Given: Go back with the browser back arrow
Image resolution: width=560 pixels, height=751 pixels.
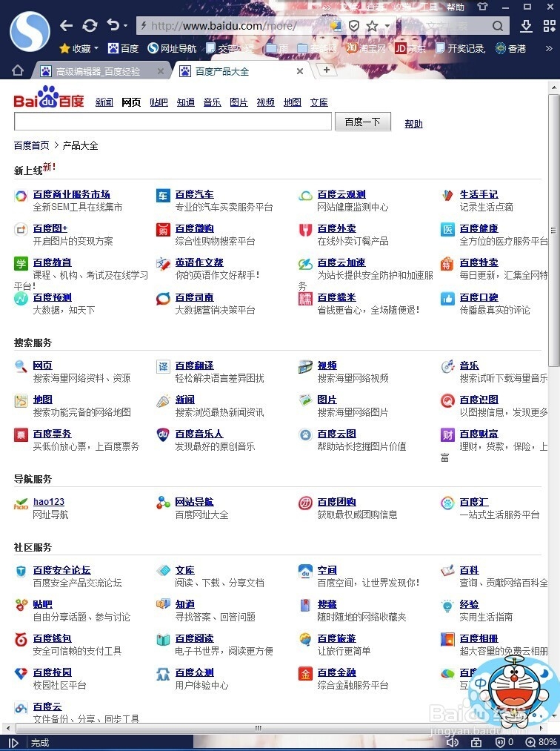Looking at the screenshot, I should pos(66,25).
